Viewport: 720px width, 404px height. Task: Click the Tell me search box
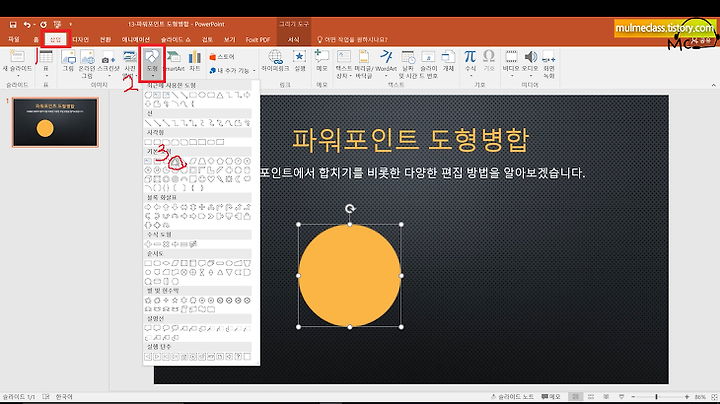click(352, 39)
